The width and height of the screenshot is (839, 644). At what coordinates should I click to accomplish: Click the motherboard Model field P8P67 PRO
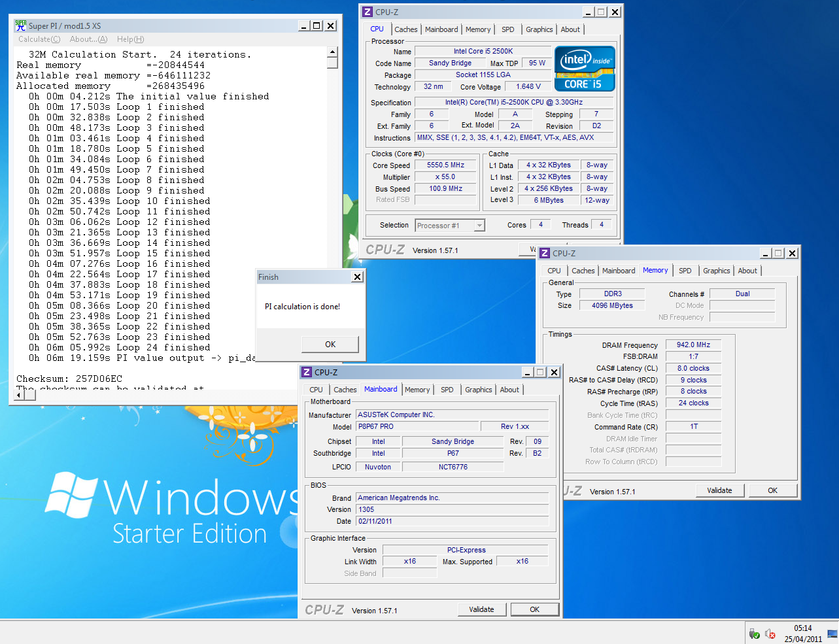pyautogui.click(x=417, y=427)
